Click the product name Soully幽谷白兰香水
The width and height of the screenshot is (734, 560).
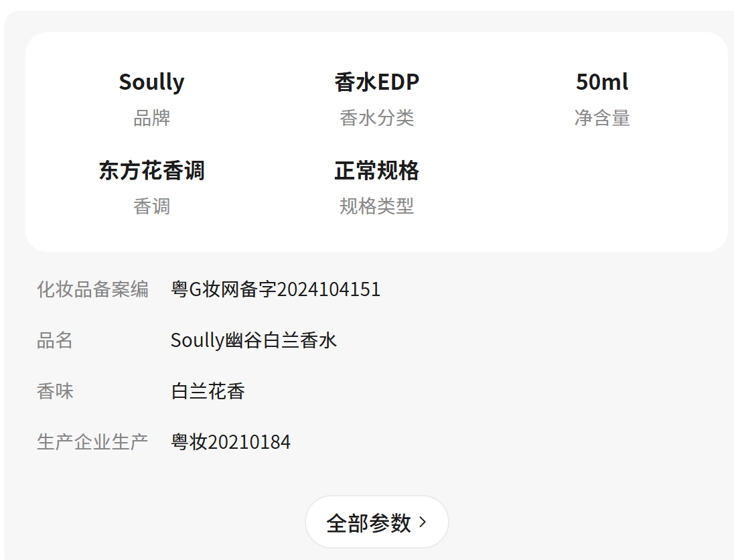254,340
